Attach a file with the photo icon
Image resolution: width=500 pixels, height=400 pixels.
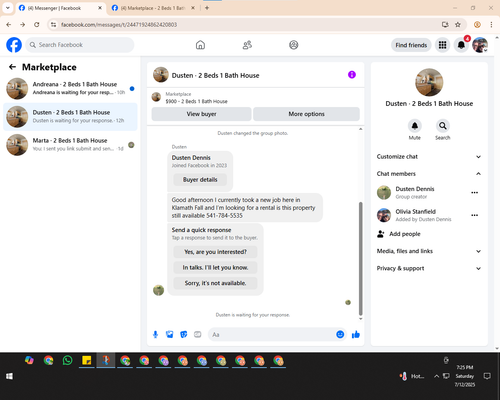pos(170,334)
